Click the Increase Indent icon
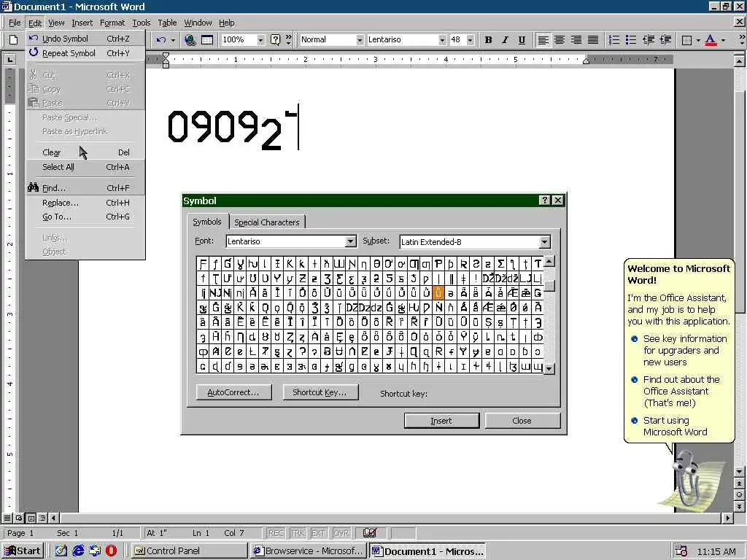 (665, 40)
